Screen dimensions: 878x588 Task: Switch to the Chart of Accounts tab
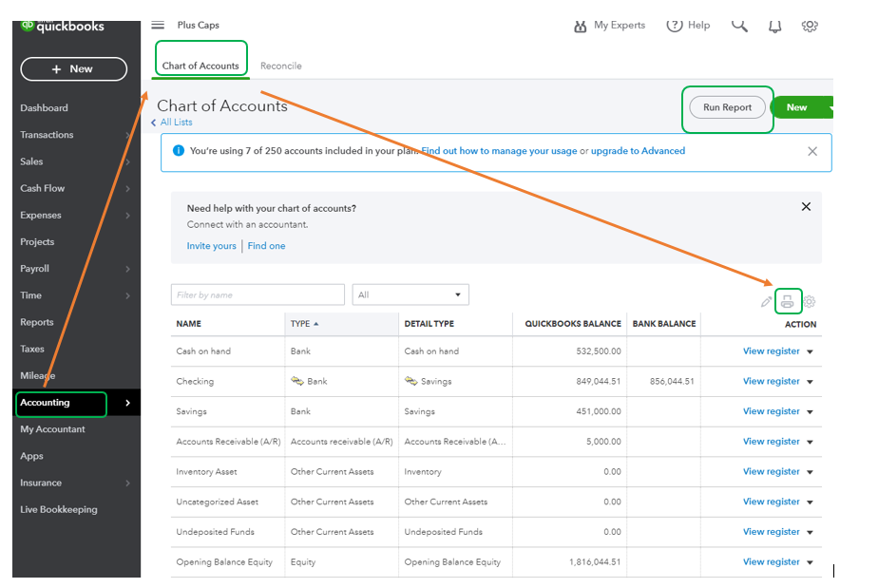click(200, 66)
